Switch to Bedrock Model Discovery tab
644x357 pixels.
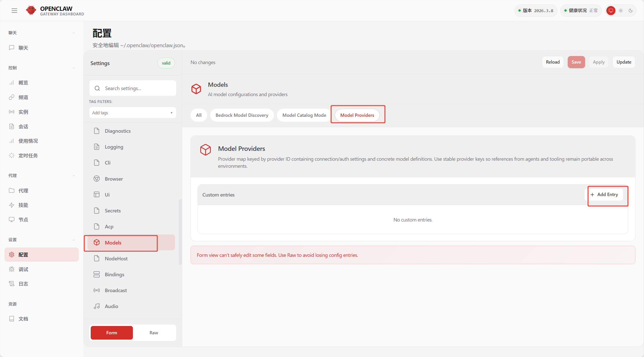tap(242, 115)
